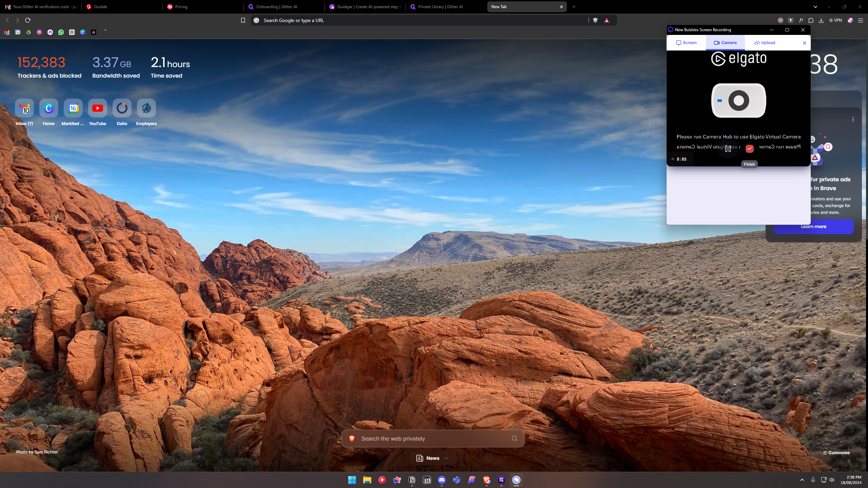Open the Brave hamburger main menu

(861, 20)
